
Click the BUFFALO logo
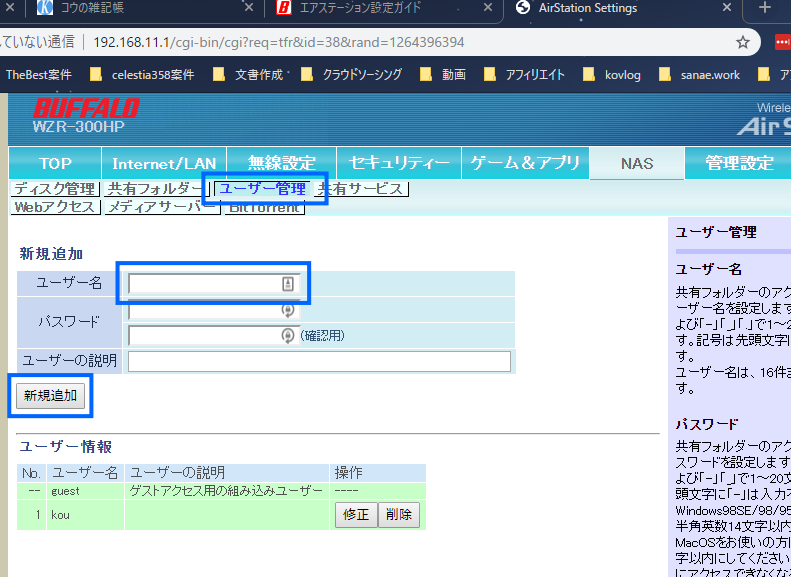click(87, 108)
